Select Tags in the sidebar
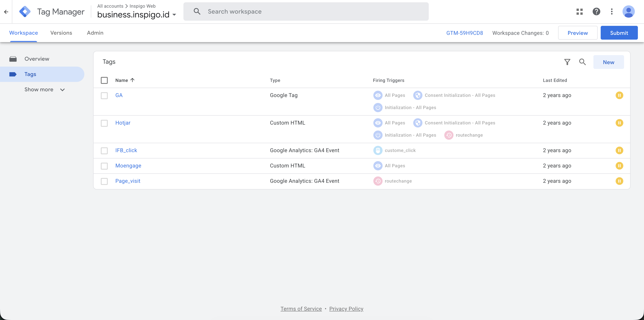 click(x=42, y=74)
